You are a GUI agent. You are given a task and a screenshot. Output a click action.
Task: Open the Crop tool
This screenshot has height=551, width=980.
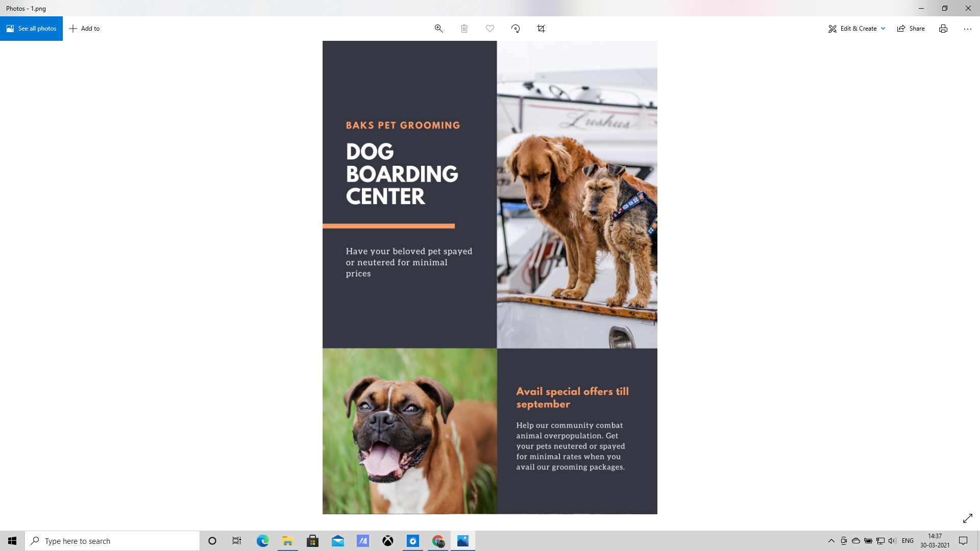541,29
